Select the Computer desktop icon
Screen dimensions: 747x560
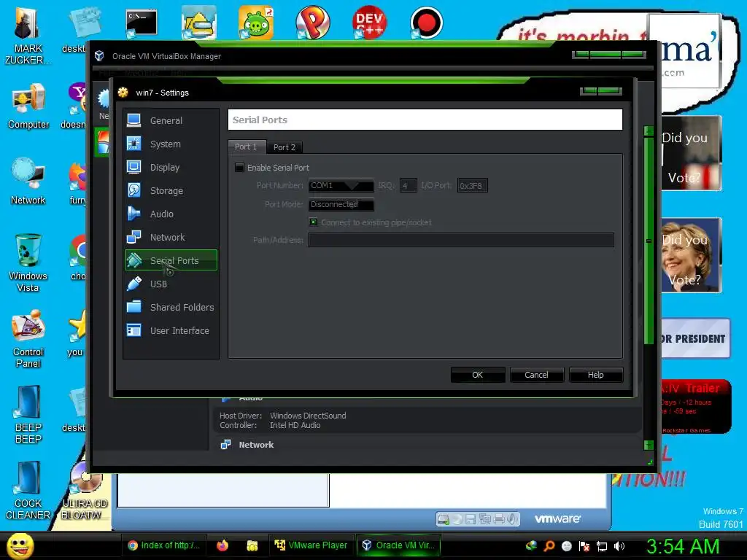[28, 106]
